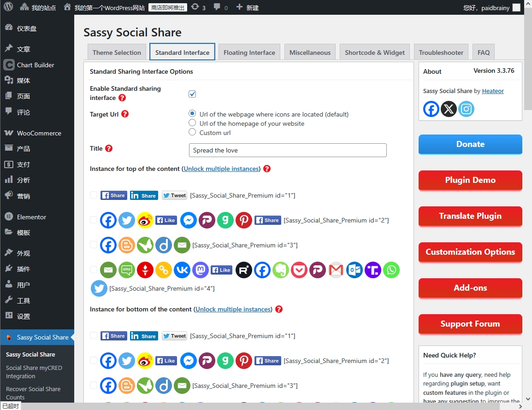Click Unlock multiple instances link for top content

221,169
